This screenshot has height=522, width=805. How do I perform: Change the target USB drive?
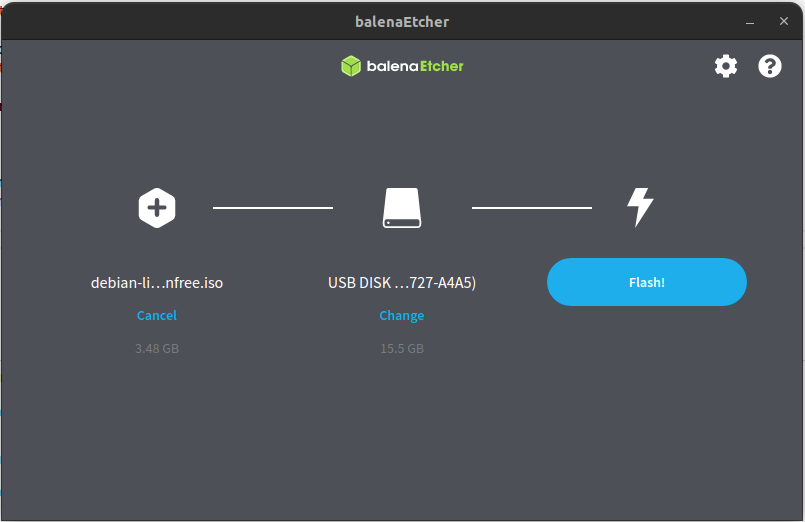click(401, 315)
